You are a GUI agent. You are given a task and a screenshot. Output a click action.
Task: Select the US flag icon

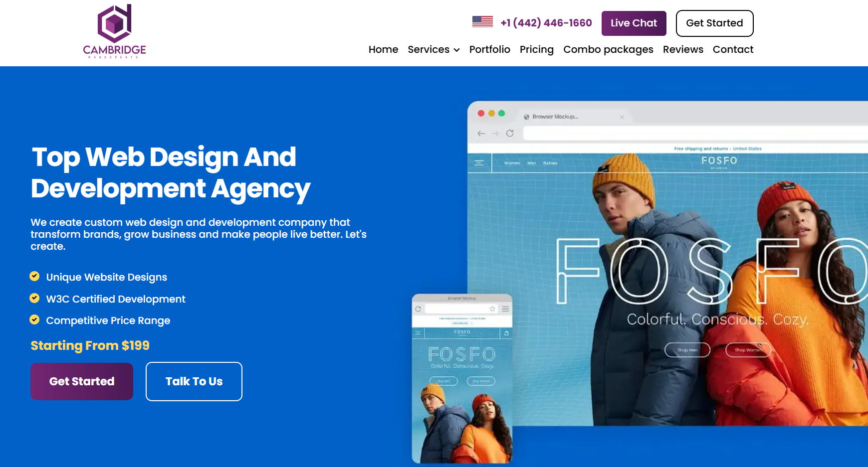(482, 22)
